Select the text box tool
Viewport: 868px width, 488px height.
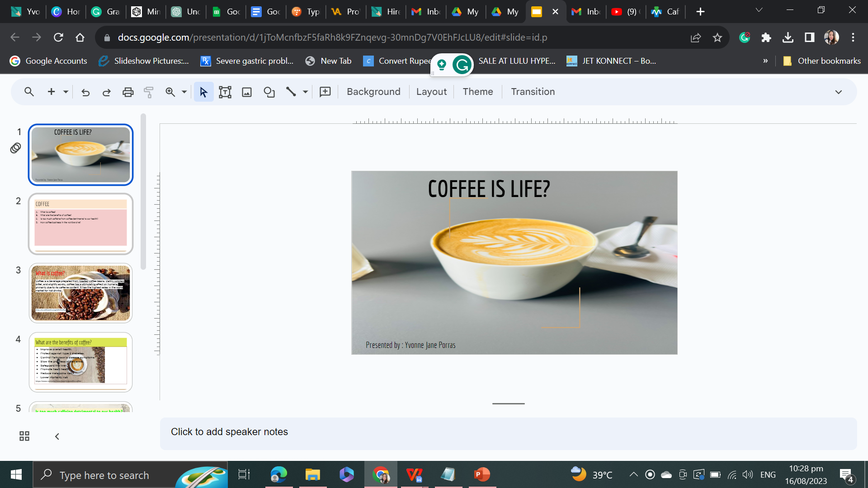pyautogui.click(x=225, y=92)
